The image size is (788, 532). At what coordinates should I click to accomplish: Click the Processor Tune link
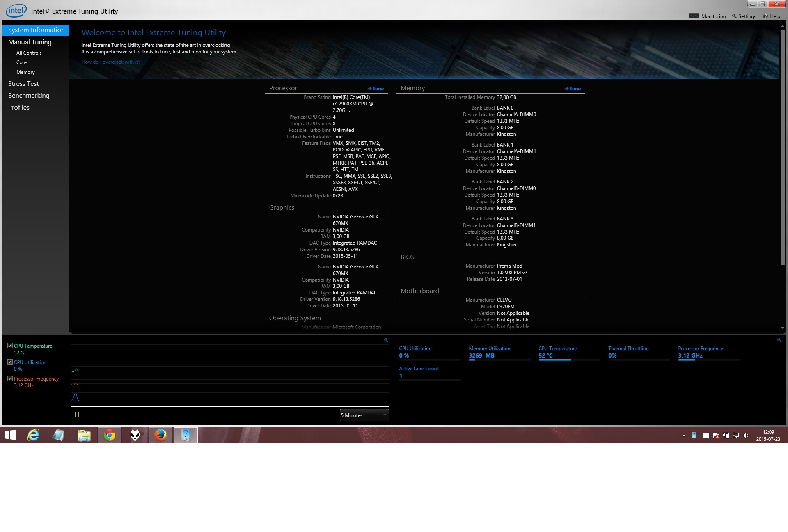point(376,89)
